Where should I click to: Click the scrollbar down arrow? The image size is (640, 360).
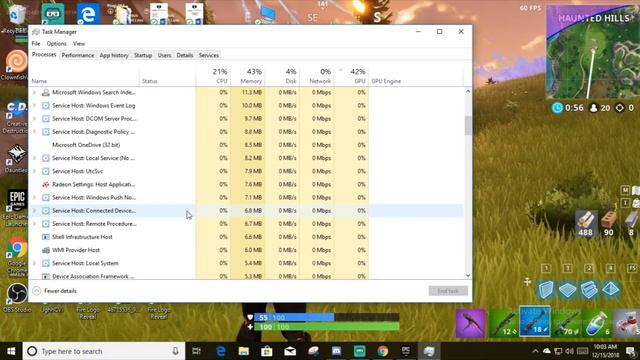point(468,276)
